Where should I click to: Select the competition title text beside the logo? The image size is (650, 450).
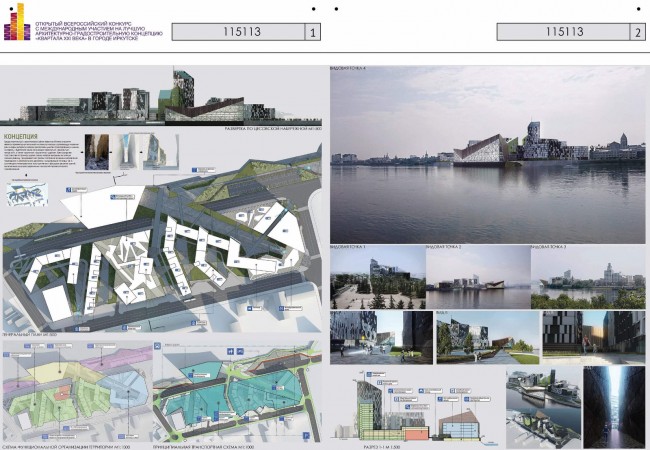99,31
